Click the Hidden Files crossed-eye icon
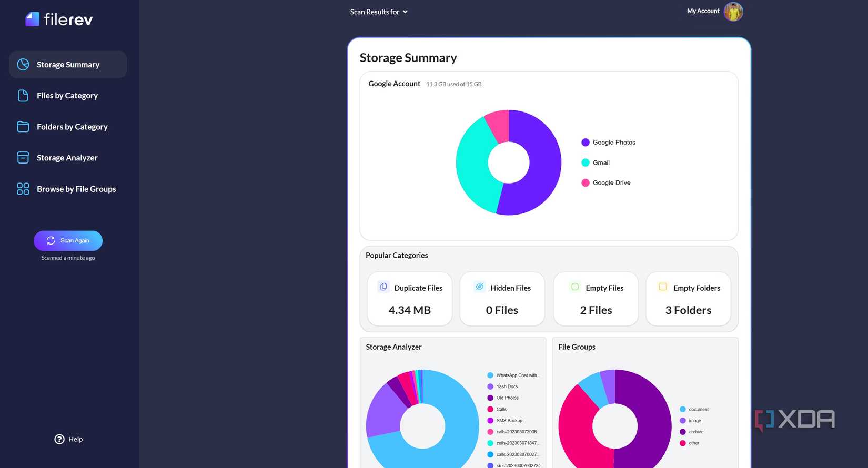The image size is (868, 468). (x=479, y=287)
